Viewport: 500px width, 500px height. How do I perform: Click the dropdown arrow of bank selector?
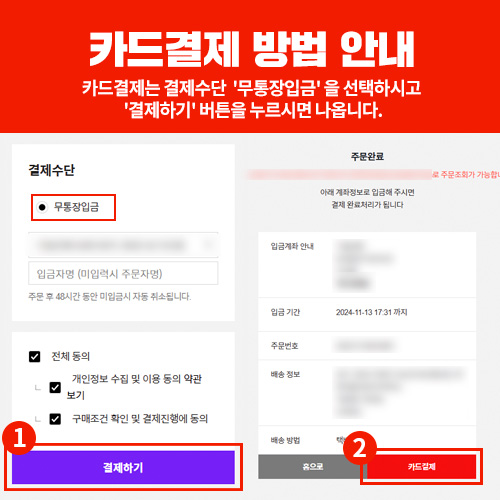[209, 245]
